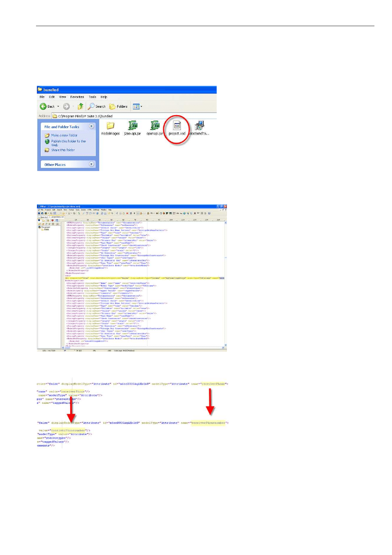Expand the Other Places panel
392x555 pixels.
click(x=91, y=164)
